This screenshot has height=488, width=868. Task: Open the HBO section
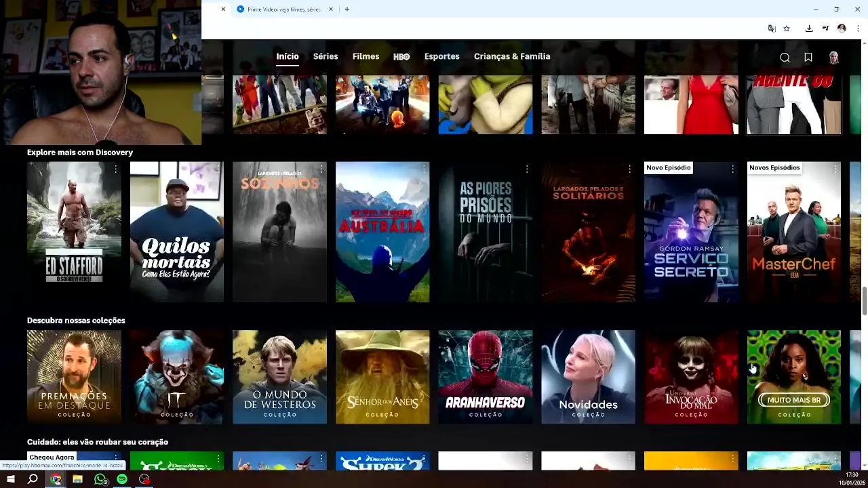point(401,56)
